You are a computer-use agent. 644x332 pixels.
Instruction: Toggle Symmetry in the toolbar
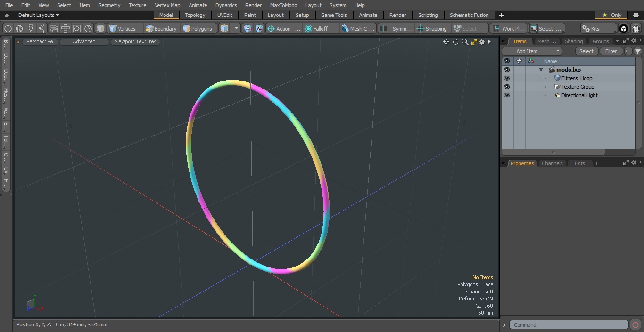(396, 29)
